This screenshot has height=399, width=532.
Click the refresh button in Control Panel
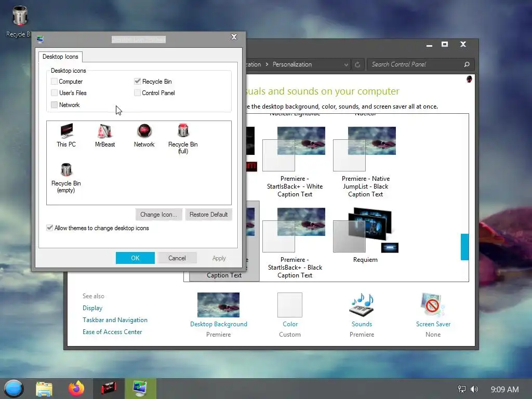[x=357, y=64]
